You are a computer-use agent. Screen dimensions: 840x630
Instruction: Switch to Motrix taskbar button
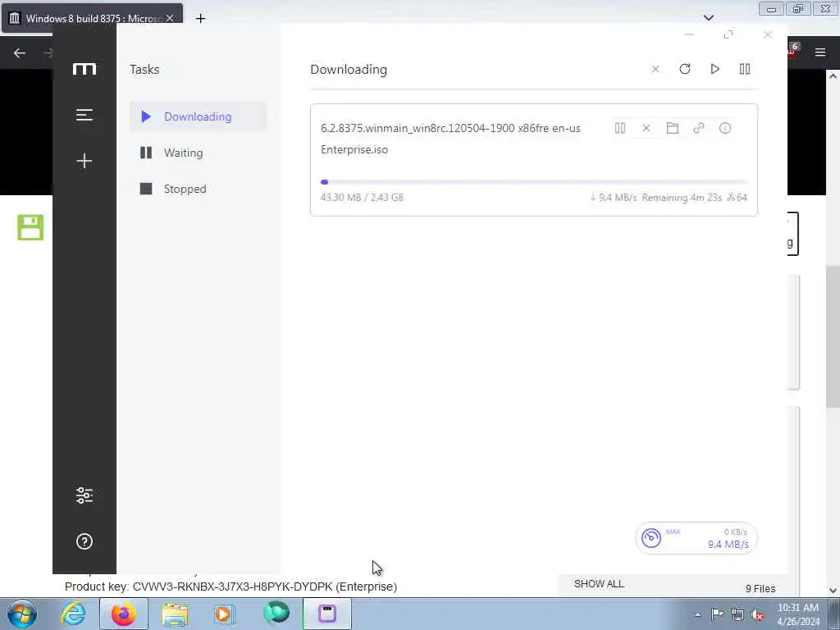pos(327,614)
